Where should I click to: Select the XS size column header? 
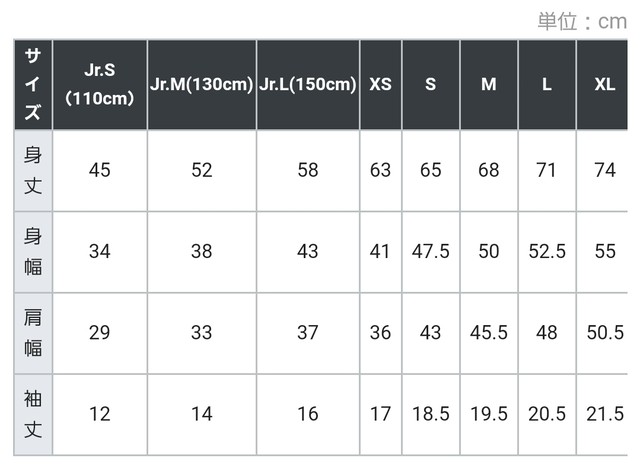pos(380,85)
